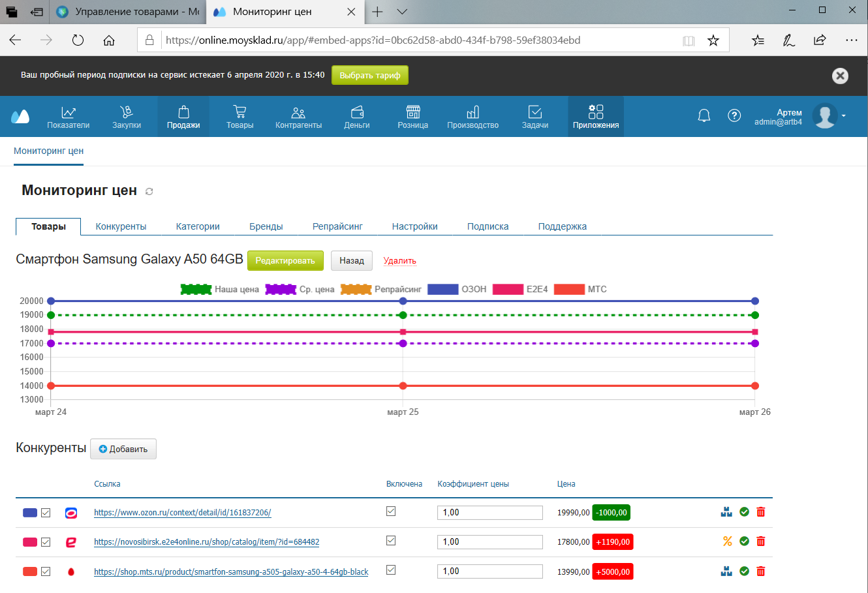The image size is (868, 593).
Task: Click the Редактировать button
Action: [285, 260]
